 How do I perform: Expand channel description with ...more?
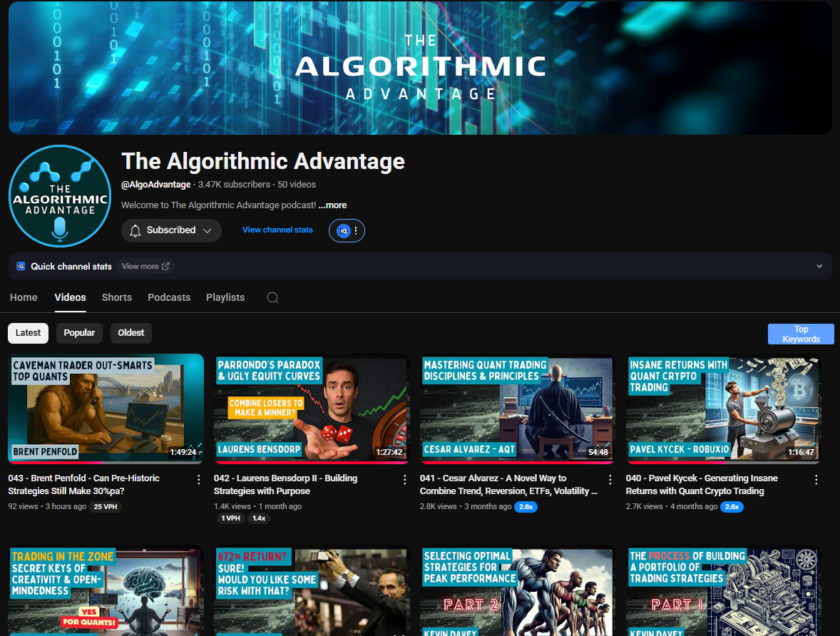333,205
